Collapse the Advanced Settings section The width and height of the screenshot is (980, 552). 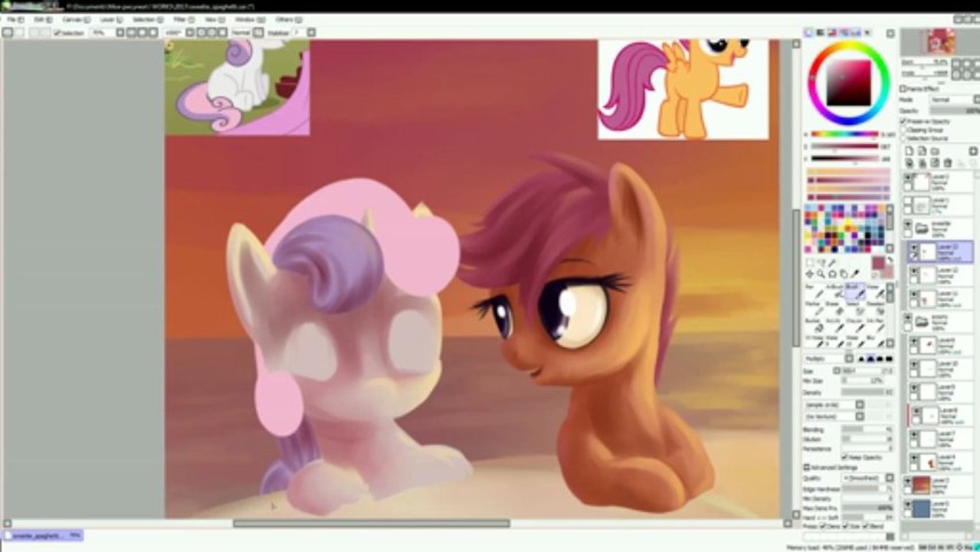coord(807,467)
